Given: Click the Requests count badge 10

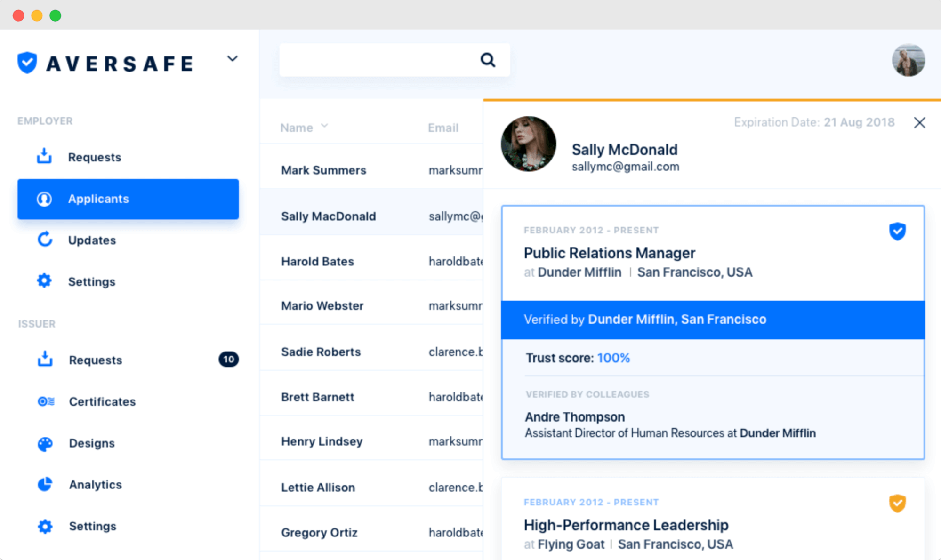Looking at the screenshot, I should (x=228, y=360).
